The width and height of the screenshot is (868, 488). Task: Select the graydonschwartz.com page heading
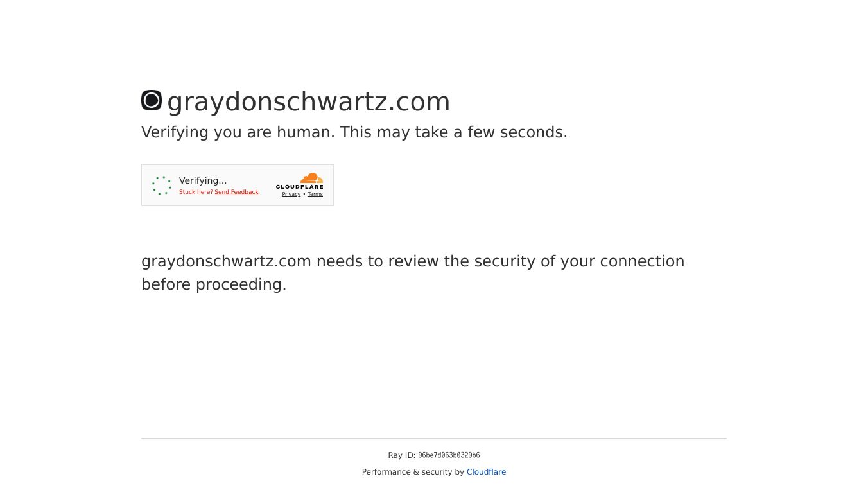(x=308, y=101)
